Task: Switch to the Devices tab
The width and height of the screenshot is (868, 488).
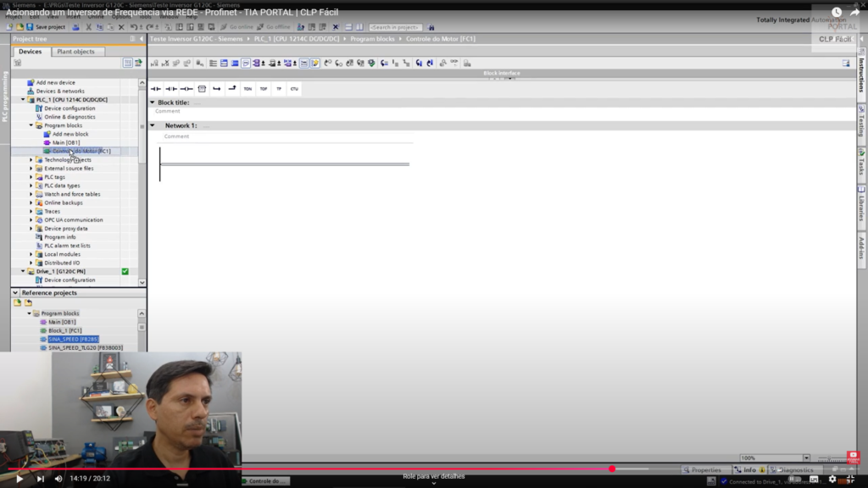Action: tap(30, 52)
